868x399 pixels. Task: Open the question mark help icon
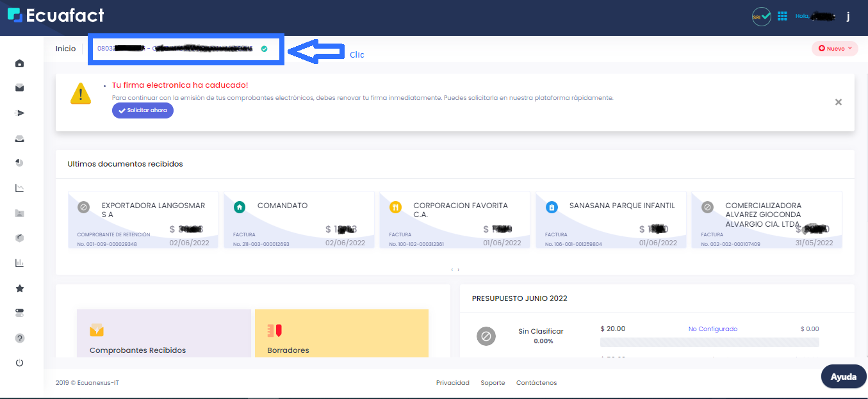[x=19, y=338]
